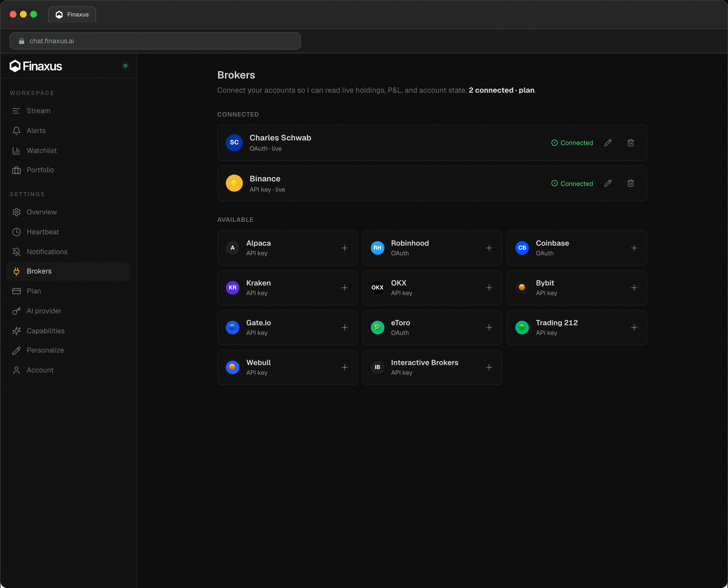
Task: Connect Interactive Brokers using its plus icon
Action: click(x=489, y=367)
